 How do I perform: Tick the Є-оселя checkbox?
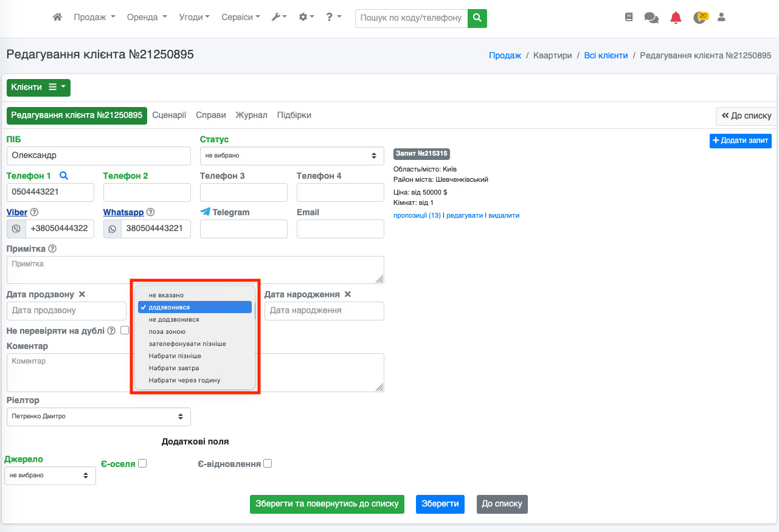point(142,463)
